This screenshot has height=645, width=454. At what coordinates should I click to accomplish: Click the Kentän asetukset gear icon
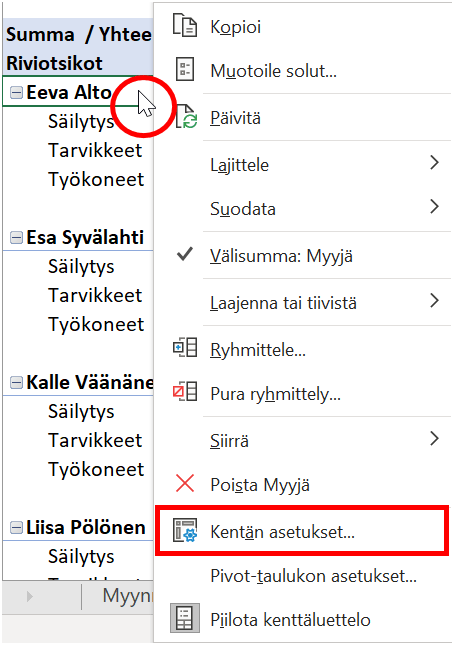pyautogui.click(x=185, y=531)
